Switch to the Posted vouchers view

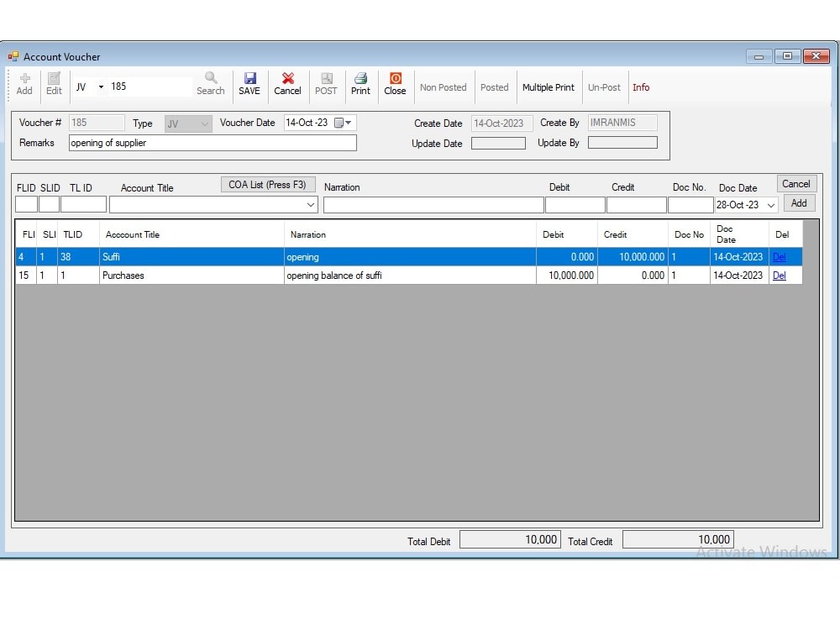[x=495, y=87]
